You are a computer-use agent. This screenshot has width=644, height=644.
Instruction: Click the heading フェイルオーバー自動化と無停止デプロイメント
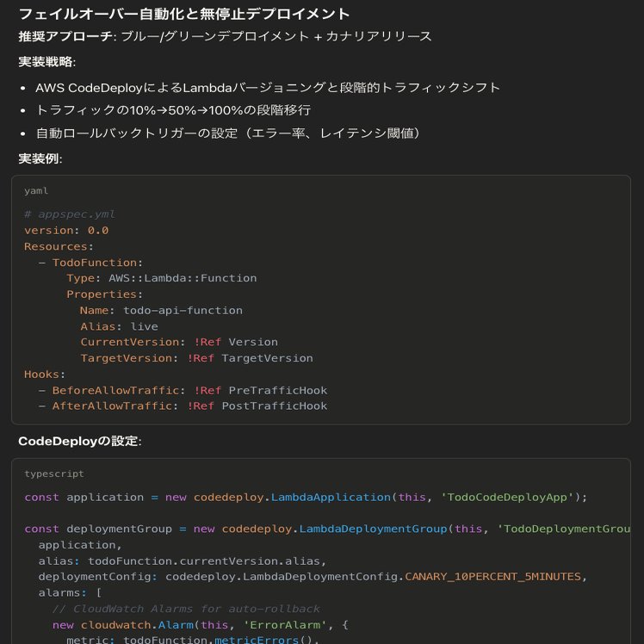[x=184, y=14]
